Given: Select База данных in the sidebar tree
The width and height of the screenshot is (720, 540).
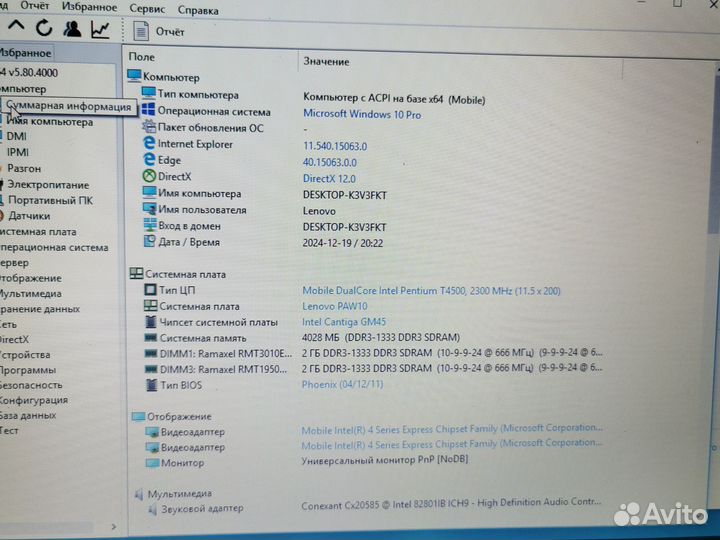Looking at the screenshot, I should pyautogui.click(x=28, y=416).
